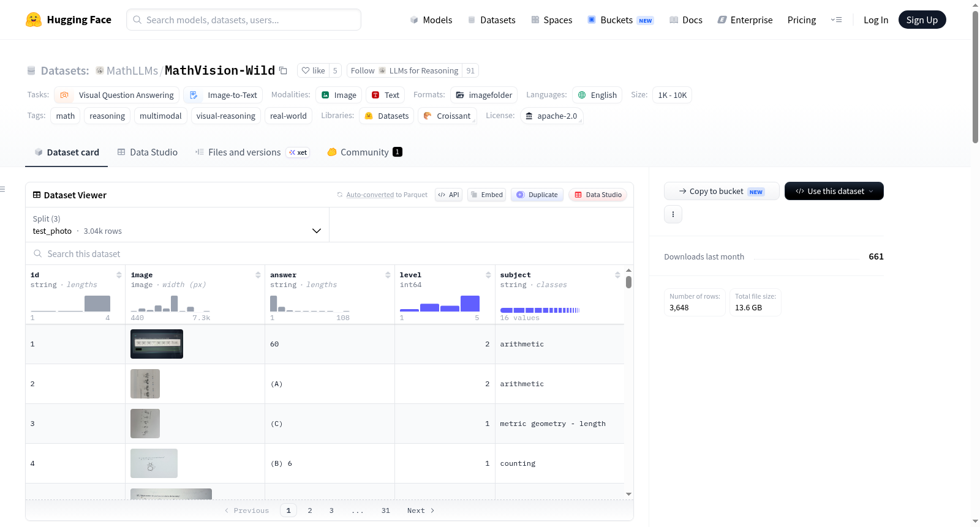Click the Duplicate button
Image resolution: width=980 pixels, height=527 pixels.
pyautogui.click(x=537, y=195)
